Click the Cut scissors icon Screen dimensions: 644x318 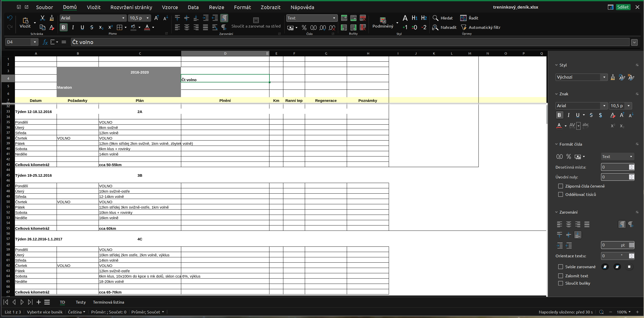pyautogui.click(x=42, y=18)
